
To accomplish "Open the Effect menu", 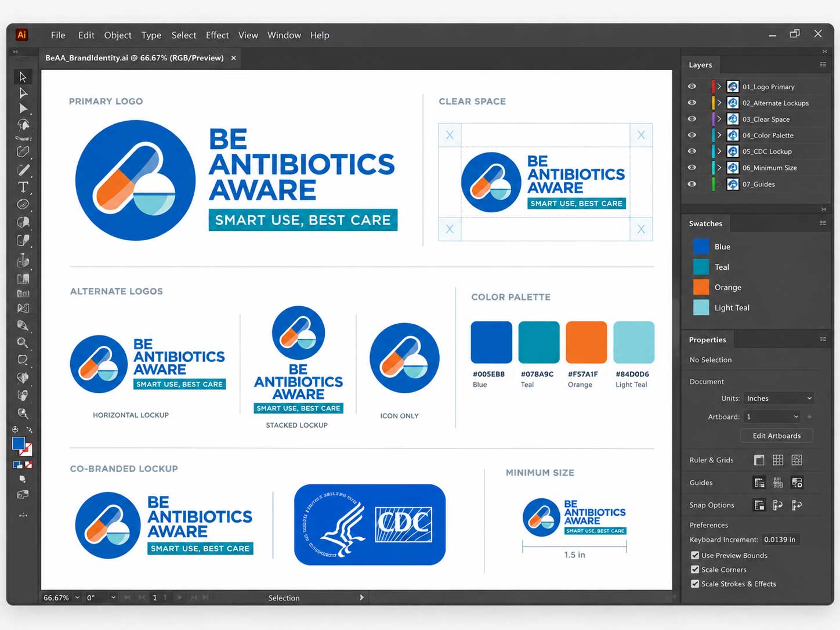I will pyautogui.click(x=218, y=35).
